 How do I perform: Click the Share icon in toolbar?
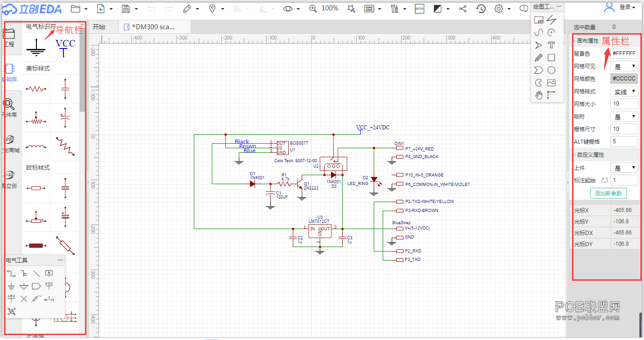[463, 9]
